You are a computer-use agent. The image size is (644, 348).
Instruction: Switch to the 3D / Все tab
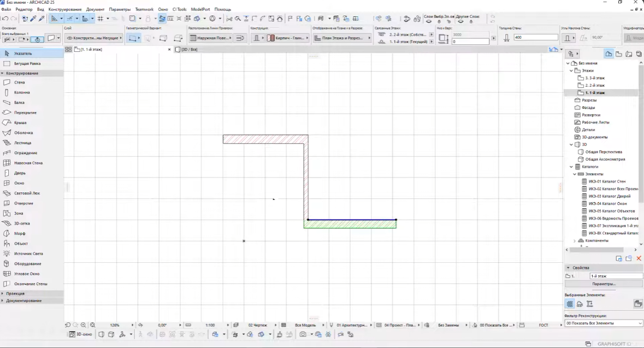click(190, 49)
